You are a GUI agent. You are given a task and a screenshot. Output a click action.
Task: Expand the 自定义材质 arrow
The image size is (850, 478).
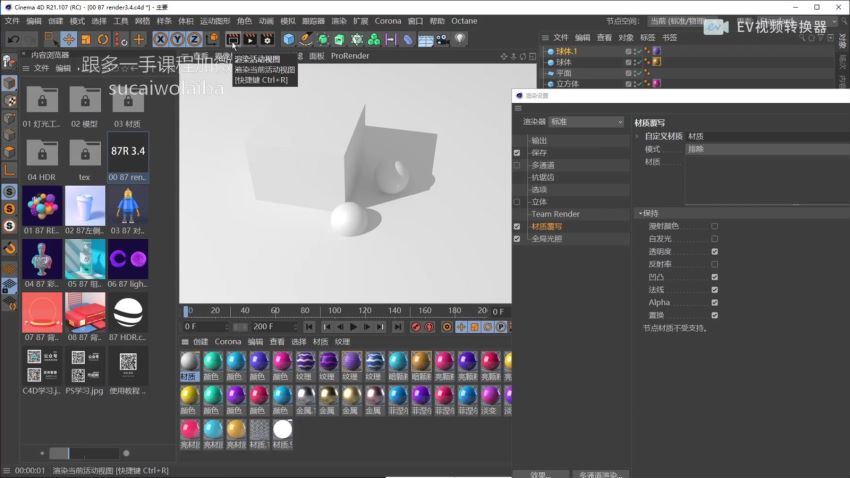(638, 137)
